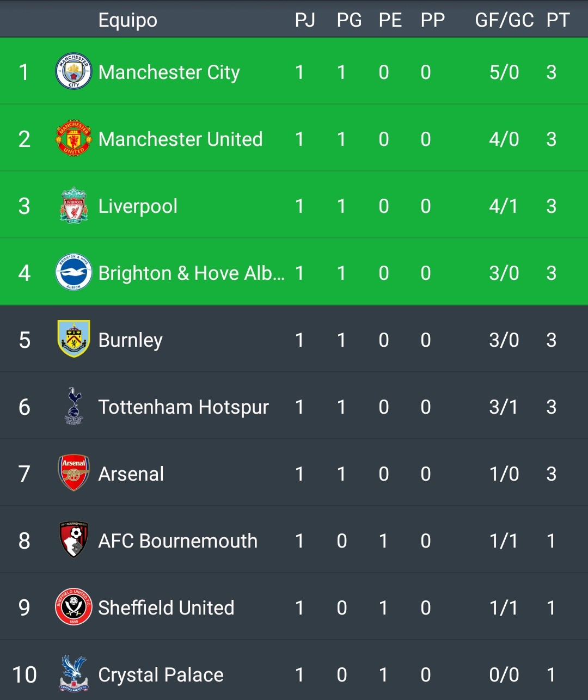Image resolution: width=588 pixels, height=700 pixels.
Task: Open Manchester City team name
Action: [169, 72]
